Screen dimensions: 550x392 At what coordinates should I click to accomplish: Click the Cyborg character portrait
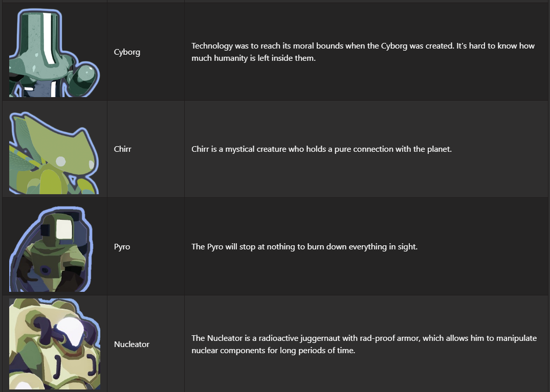[x=54, y=52]
